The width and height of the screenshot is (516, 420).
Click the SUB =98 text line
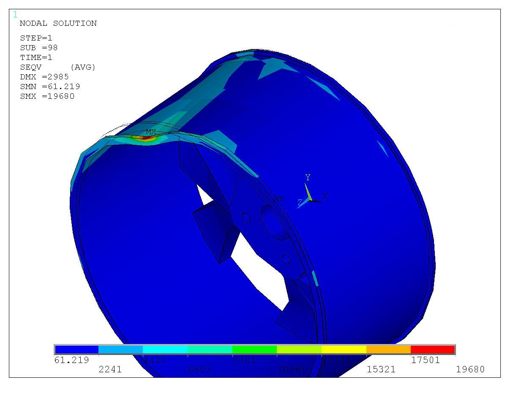point(39,48)
